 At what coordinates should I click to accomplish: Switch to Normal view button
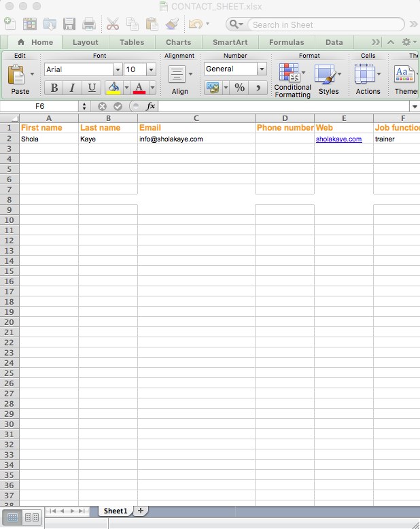(12, 517)
